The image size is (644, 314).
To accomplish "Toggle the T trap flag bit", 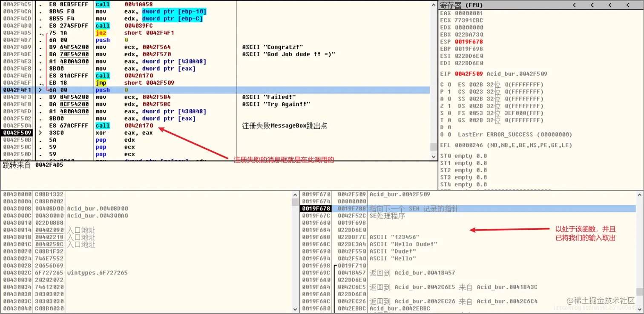I will [x=449, y=120].
